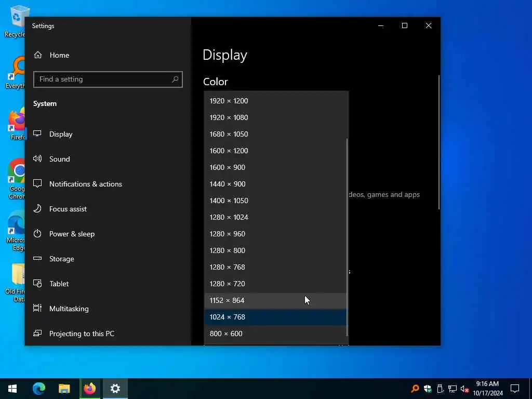This screenshot has height=399, width=532.
Task: Open Tablet settings page
Action: click(108, 284)
